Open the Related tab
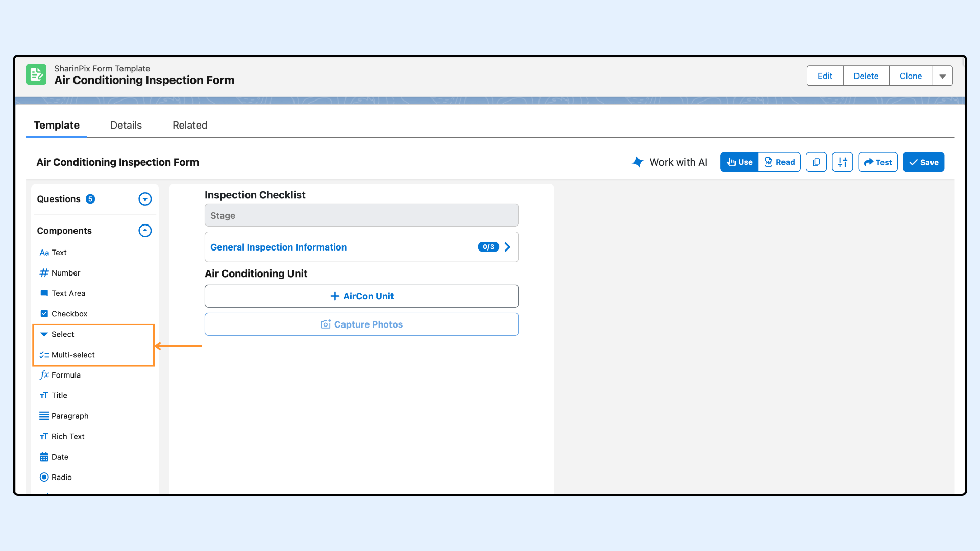This screenshot has height=551, width=980. (190, 125)
